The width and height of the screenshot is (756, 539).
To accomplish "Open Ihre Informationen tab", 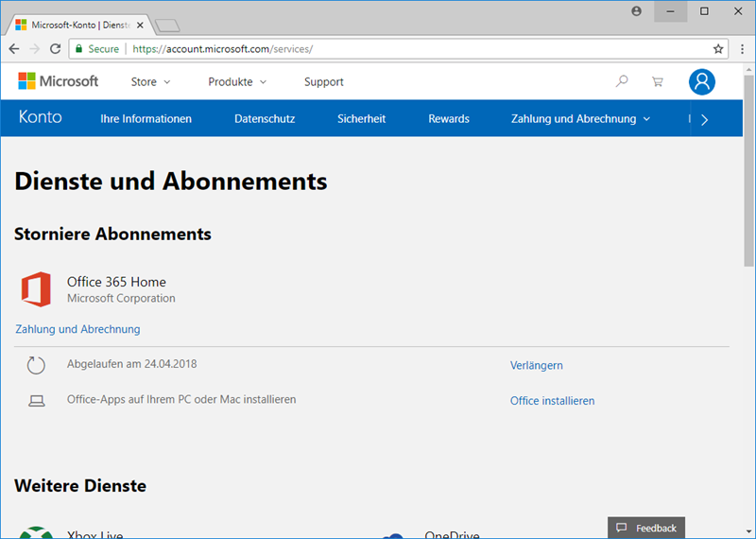I will click(146, 119).
